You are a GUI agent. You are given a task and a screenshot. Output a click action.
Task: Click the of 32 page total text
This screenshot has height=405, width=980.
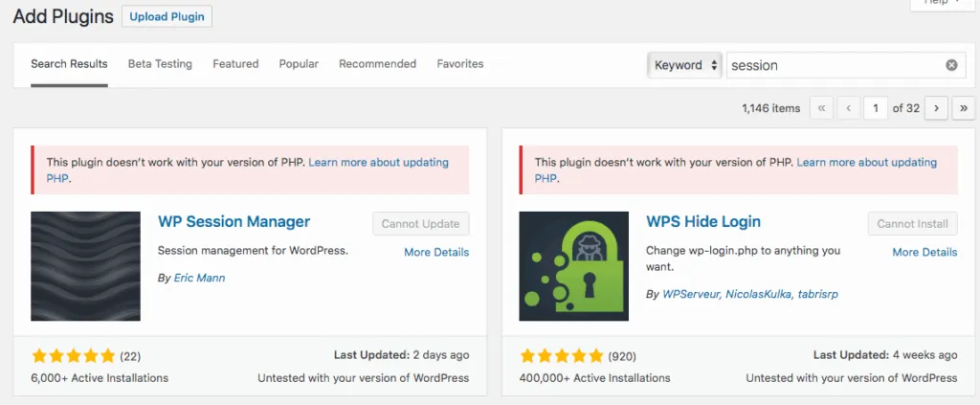(x=905, y=109)
